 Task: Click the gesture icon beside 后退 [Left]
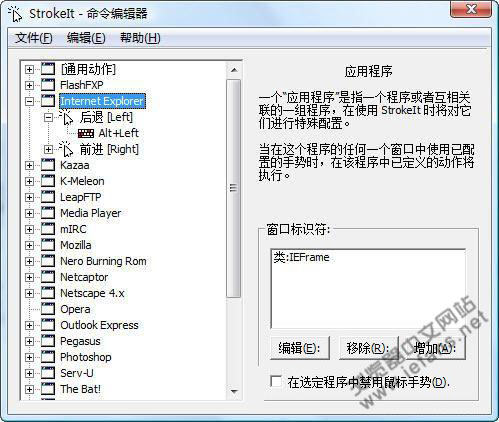pyautogui.click(x=66, y=117)
